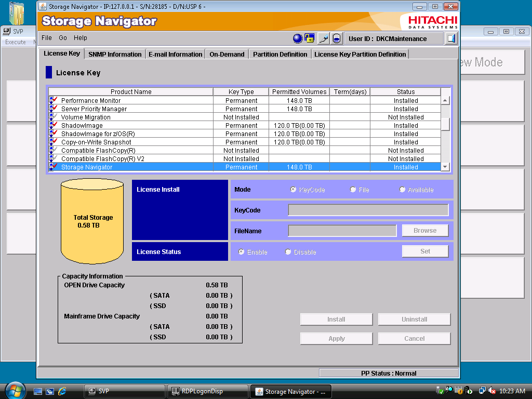Select the KeyCode mode radio button
The width and height of the screenshot is (532, 399).
(x=294, y=190)
